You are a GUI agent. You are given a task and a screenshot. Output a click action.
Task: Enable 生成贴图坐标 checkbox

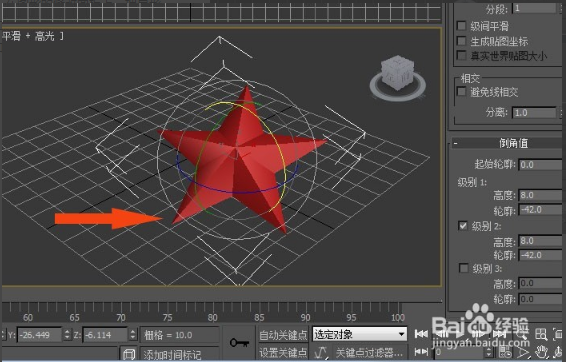(x=462, y=41)
